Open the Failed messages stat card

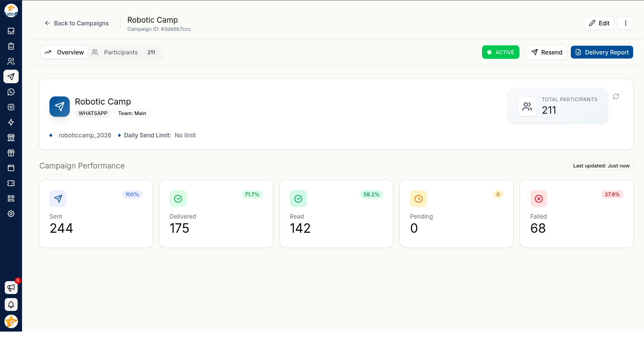tap(576, 214)
